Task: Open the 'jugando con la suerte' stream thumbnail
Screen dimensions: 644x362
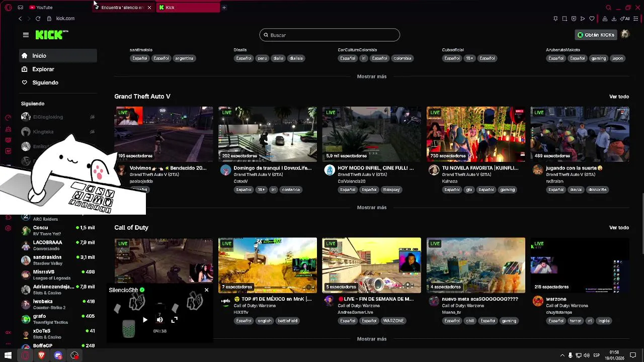Action: pos(580,134)
